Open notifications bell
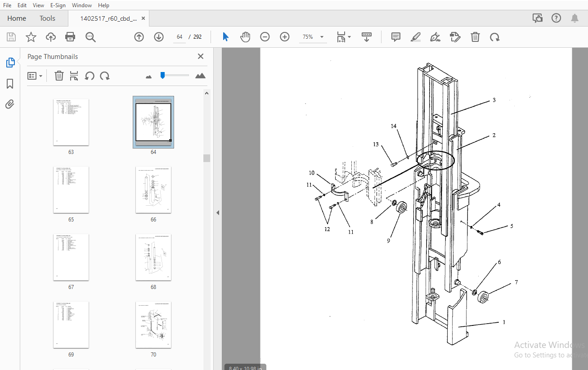The image size is (588, 370). click(x=575, y=18)
